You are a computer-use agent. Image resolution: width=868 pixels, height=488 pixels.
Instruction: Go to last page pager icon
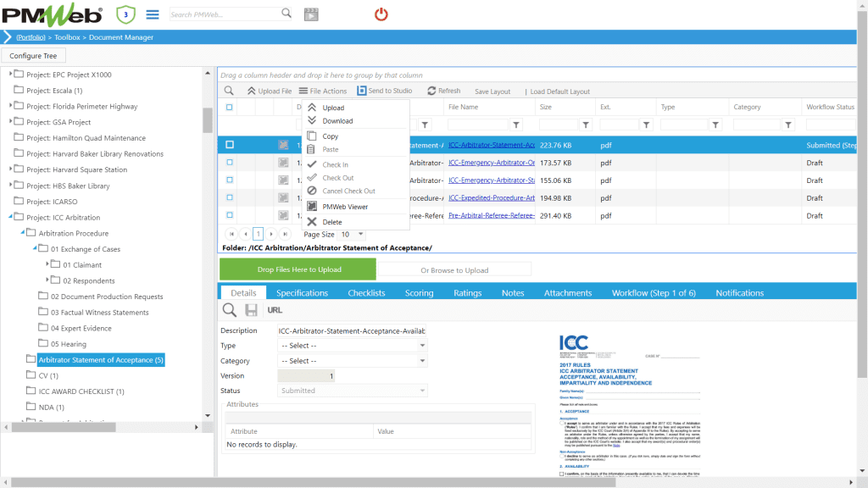(x=285, y=234)
